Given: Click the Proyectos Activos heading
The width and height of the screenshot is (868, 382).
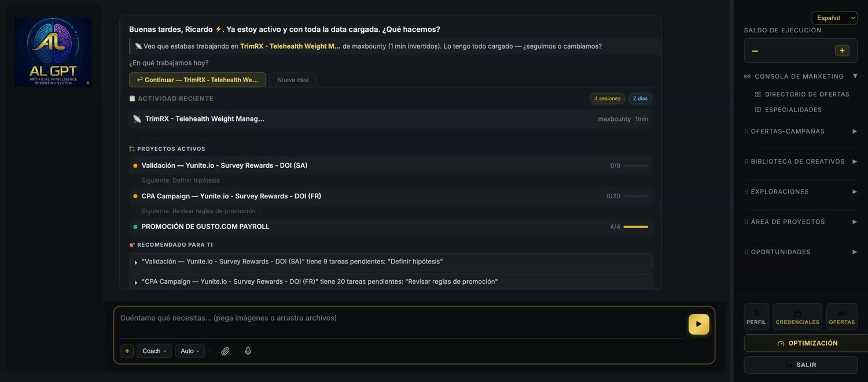Looking at the screenshot, I should 171,149.
